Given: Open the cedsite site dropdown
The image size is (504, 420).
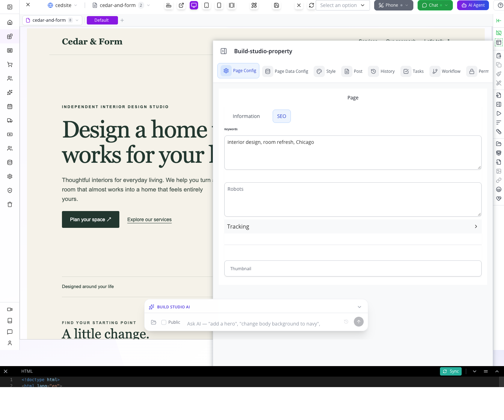Looking at the screenshot, I should pos(63,5).
